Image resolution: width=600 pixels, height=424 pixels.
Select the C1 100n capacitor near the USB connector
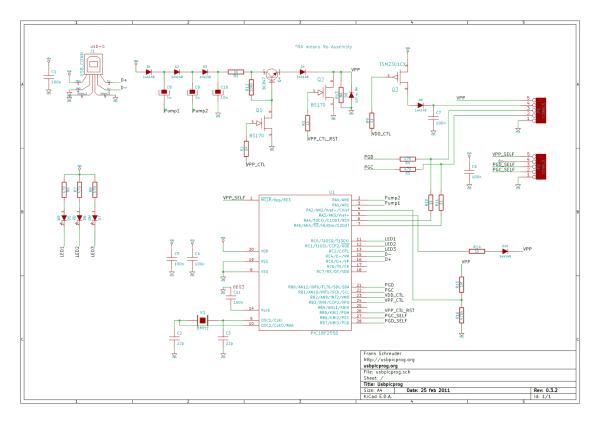click(x=48, y=77)
